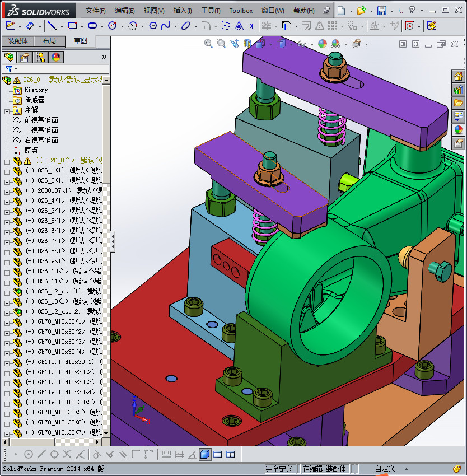Screen dimensions: 467x476
Task: Select the Rectangle sketch tool
Action: point(73,26)
